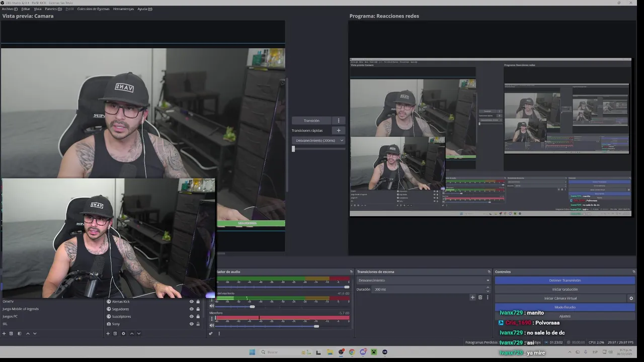Undock the Transiciones de escena panel
Screen dimensions: 644x362
(x=489, y=271)
